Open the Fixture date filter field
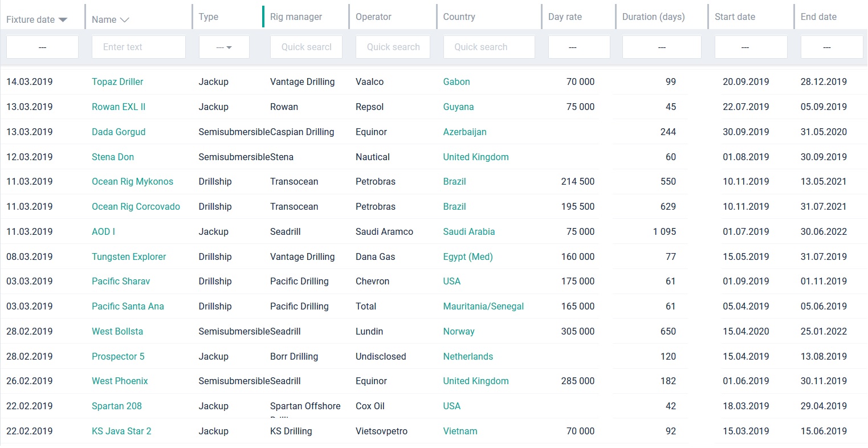Screen dimensions: 868x448 click(x=42, y=47)
